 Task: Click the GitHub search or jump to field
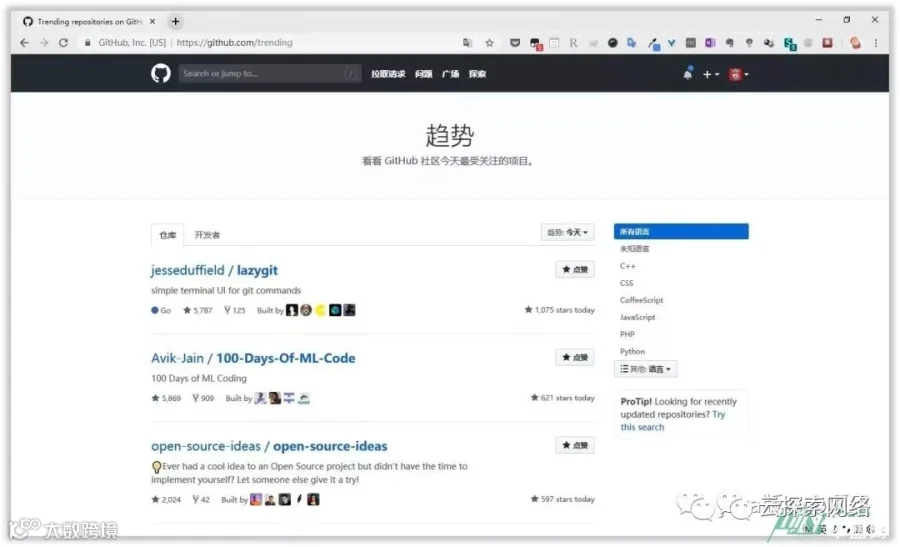point(270,73)
